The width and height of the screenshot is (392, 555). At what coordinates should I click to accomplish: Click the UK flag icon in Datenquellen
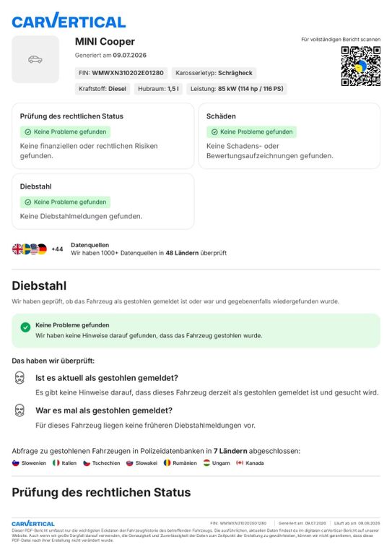(x=17, y=249)
